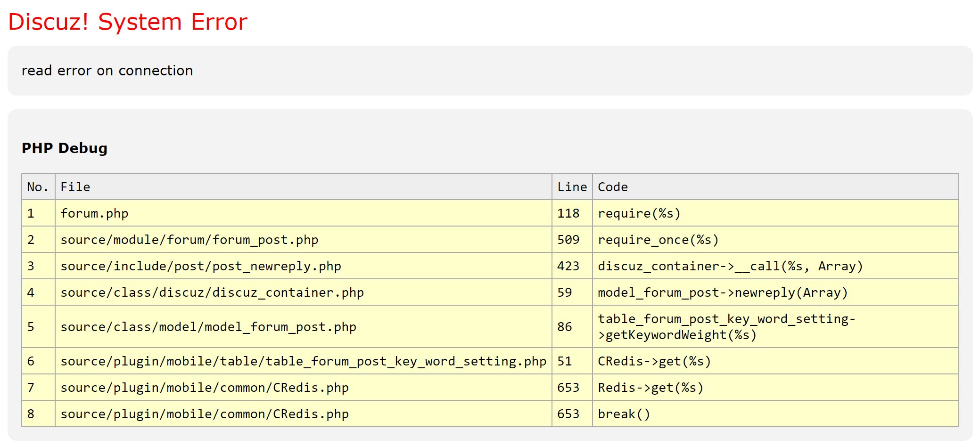This screenshot has width=980, height=446.
Task: Click the "No." column header
Action: click(38, 187)
